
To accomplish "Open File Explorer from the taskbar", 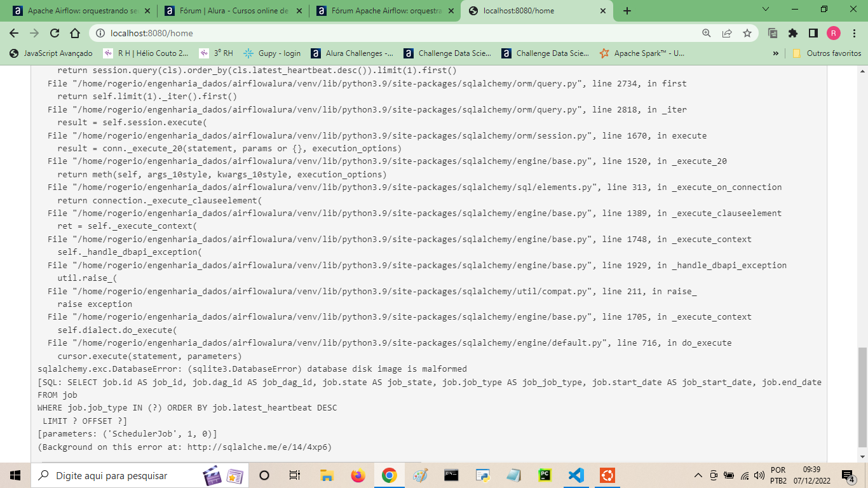I will click(x=327, y=475).
